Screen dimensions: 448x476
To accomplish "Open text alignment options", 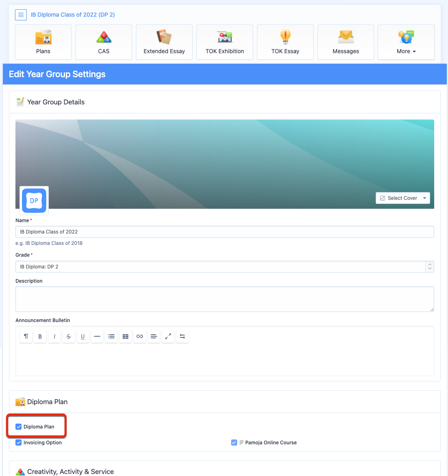I will [x=154, y=336].
